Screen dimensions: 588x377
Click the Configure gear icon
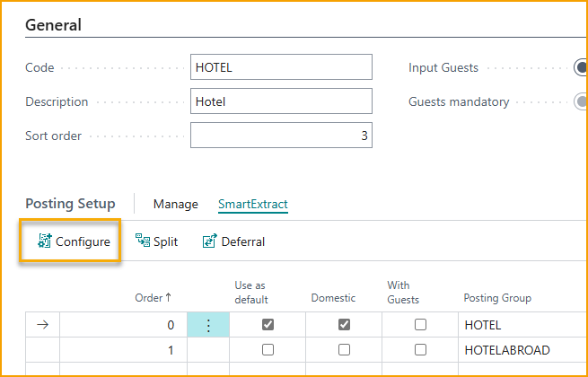pos(44,241)
